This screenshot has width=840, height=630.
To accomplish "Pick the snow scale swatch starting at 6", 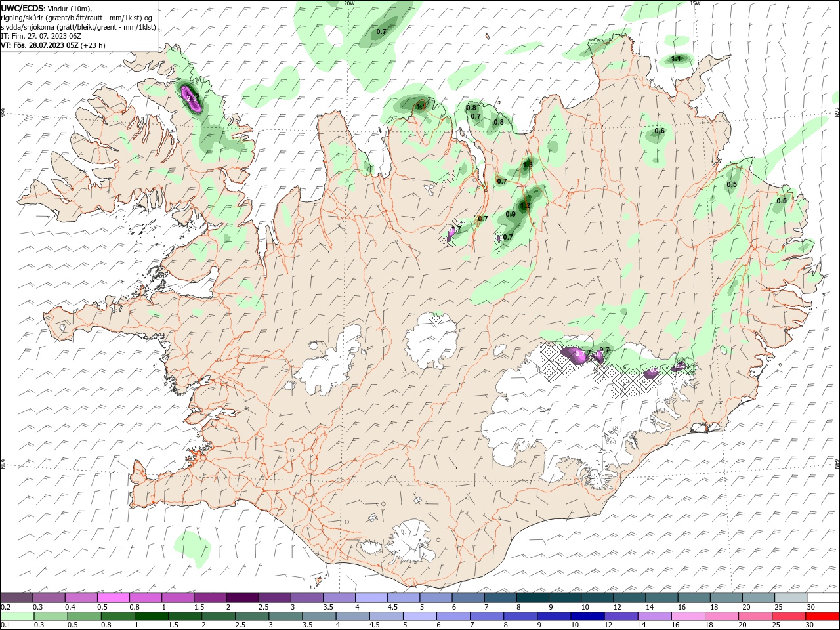I will pos(468,598).
